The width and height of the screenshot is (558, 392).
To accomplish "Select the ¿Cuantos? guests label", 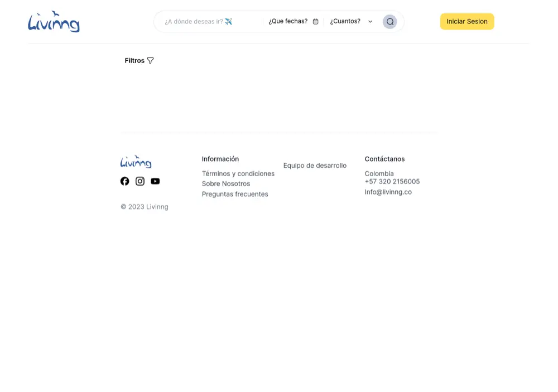I will coord(345,21).
